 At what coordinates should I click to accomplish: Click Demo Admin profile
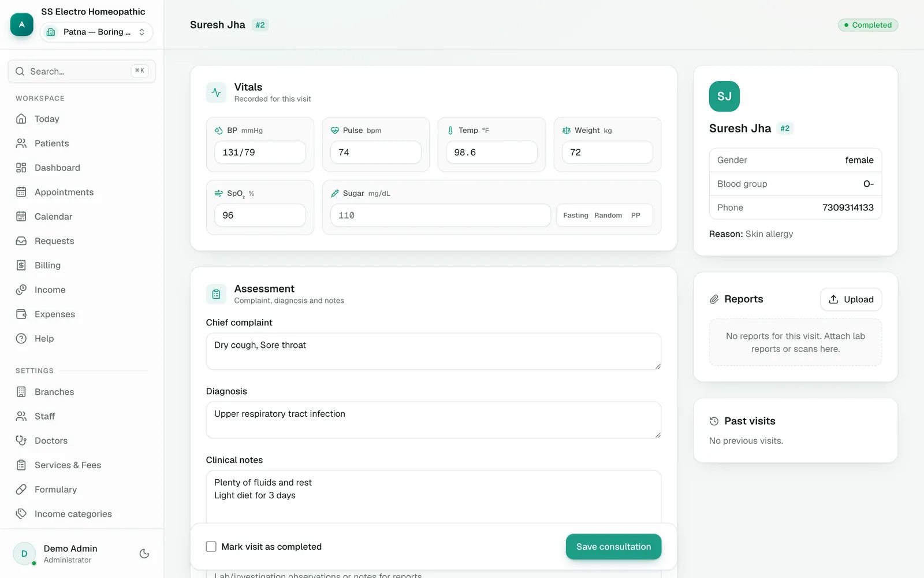coord(69,554)
